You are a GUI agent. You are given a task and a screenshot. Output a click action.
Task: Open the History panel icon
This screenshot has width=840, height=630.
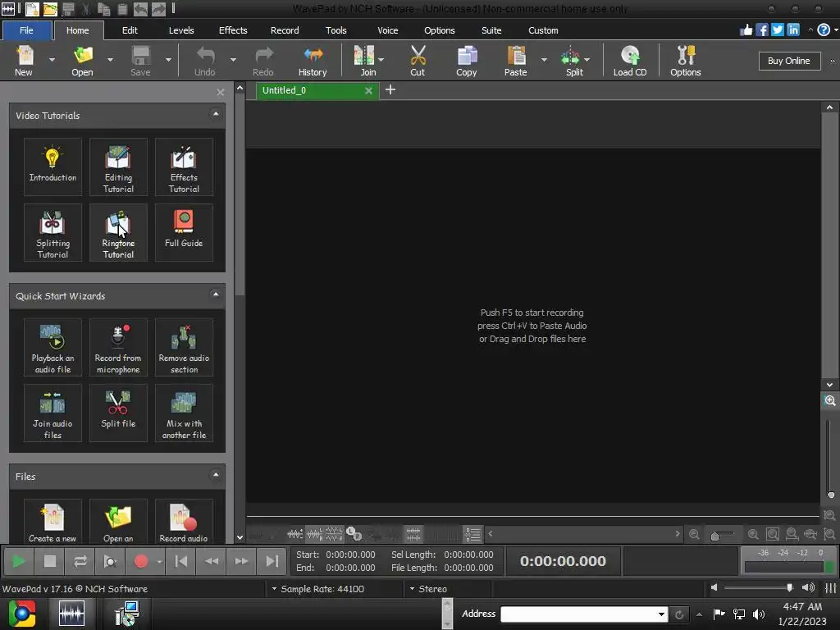(x=313, y=61)
